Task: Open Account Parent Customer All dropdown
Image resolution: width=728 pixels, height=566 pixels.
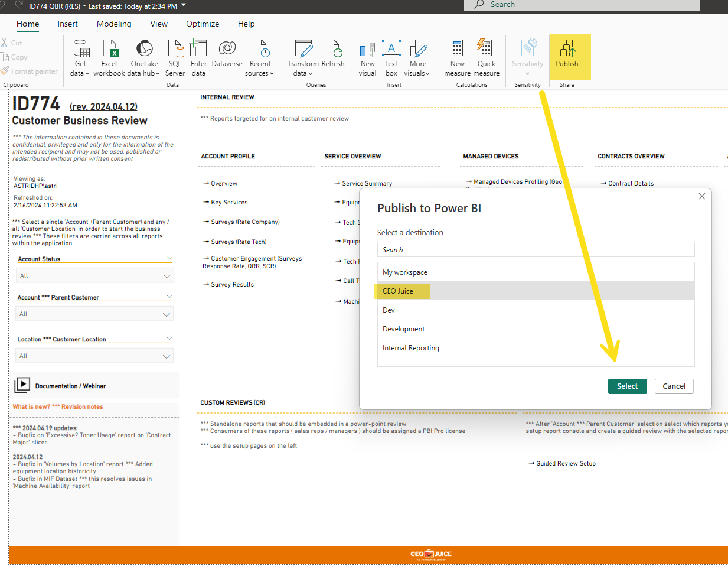Action: tap(94, 314)
